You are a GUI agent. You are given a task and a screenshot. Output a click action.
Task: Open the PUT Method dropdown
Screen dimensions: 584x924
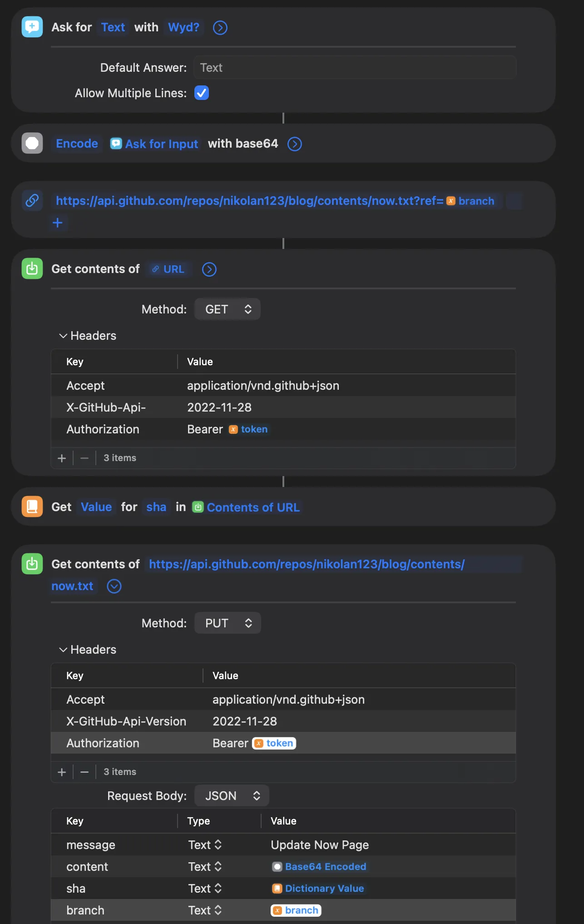tap(228, 623)
